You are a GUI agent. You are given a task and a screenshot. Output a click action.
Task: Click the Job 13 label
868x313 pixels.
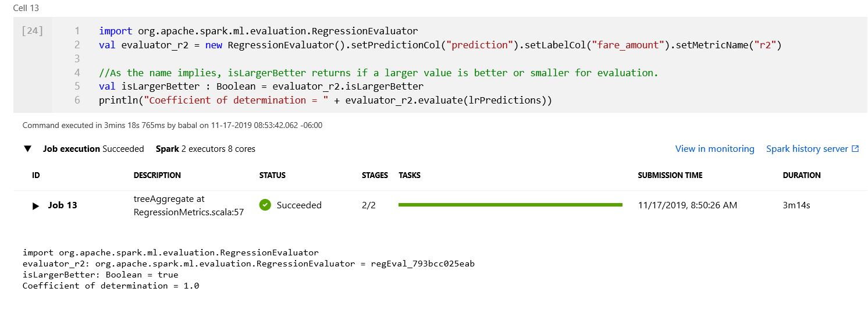[62, 205]
